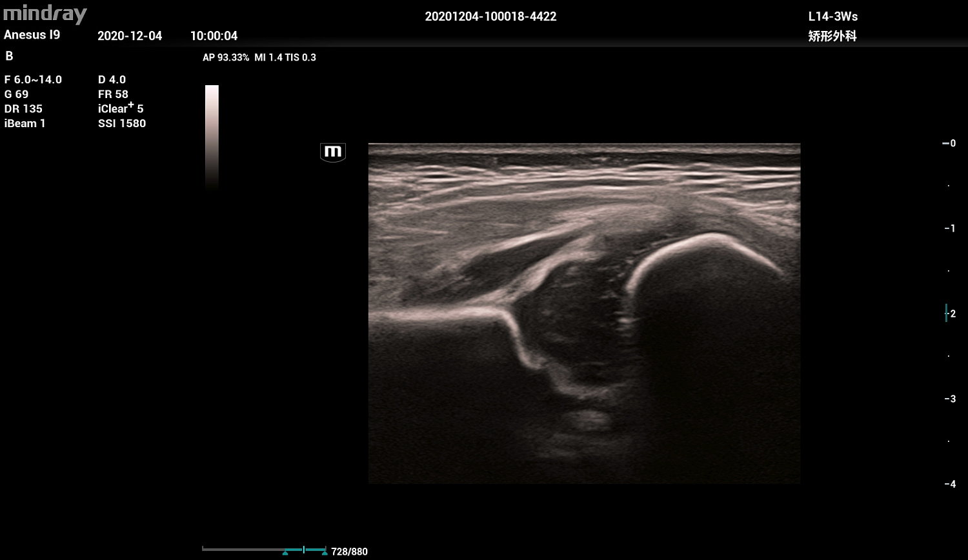Open the L14-3Ws probe selection
968x560 pixels.
point(832,17)
